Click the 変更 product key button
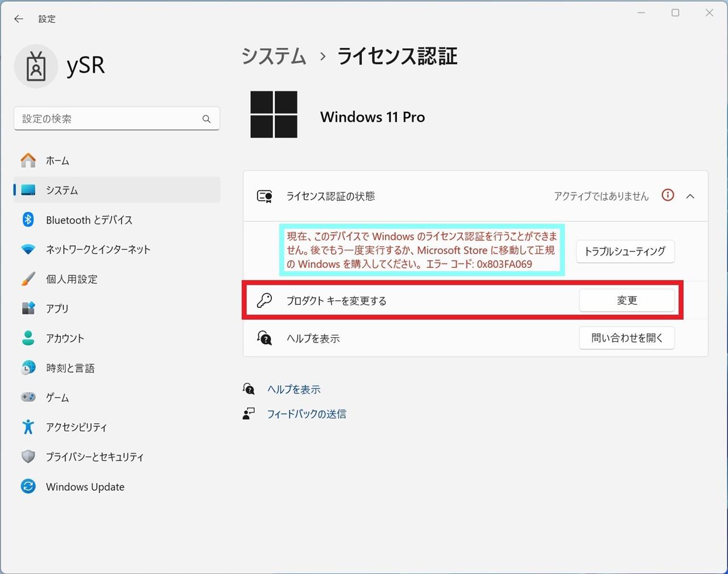The height and width of the screenshot is (574, 728). click(627, 300)
